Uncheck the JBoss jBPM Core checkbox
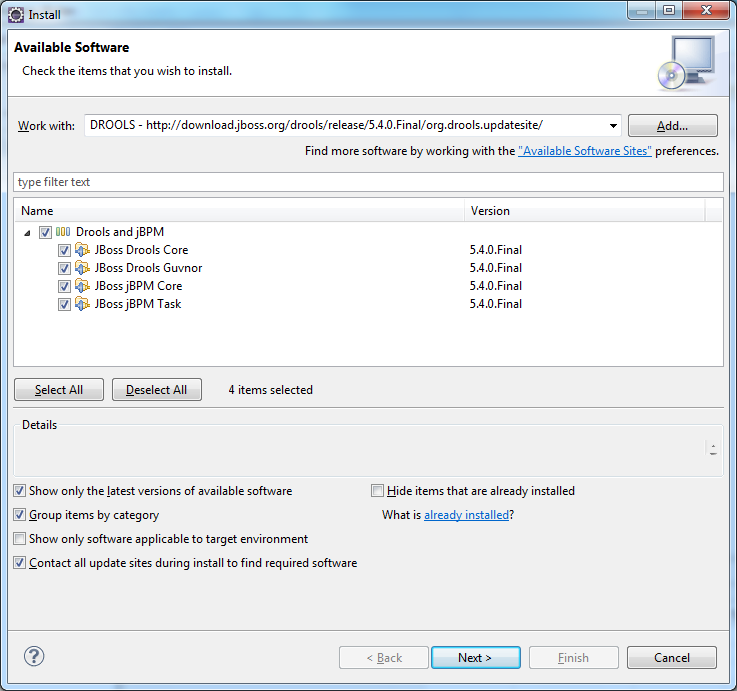Screen dimensions: 737x691 pyautogui.click(x=64, y=286)
